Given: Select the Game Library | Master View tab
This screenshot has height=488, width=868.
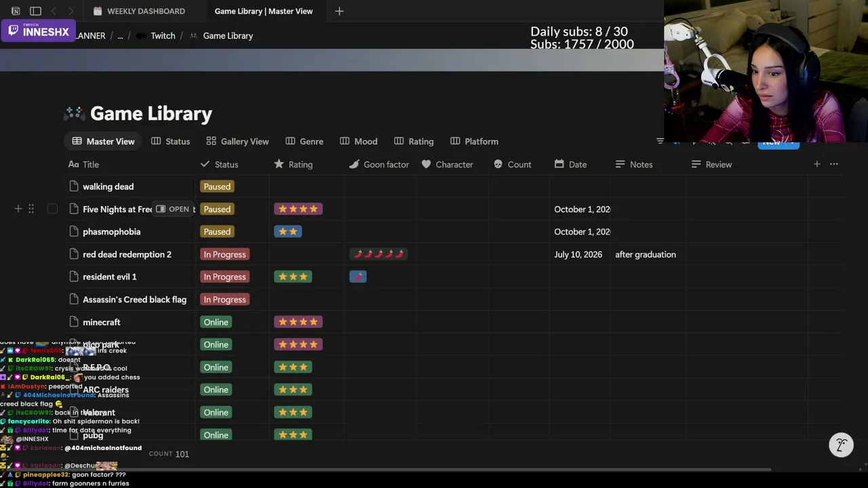Looking at the screenshot, I should point(264,11).
